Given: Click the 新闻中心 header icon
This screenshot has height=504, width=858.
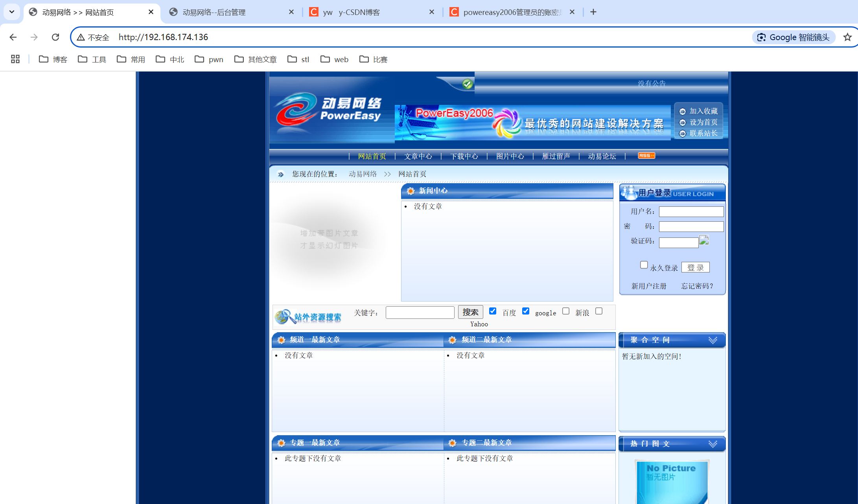Looking at the screenshot, I should (x=411, y=191).
